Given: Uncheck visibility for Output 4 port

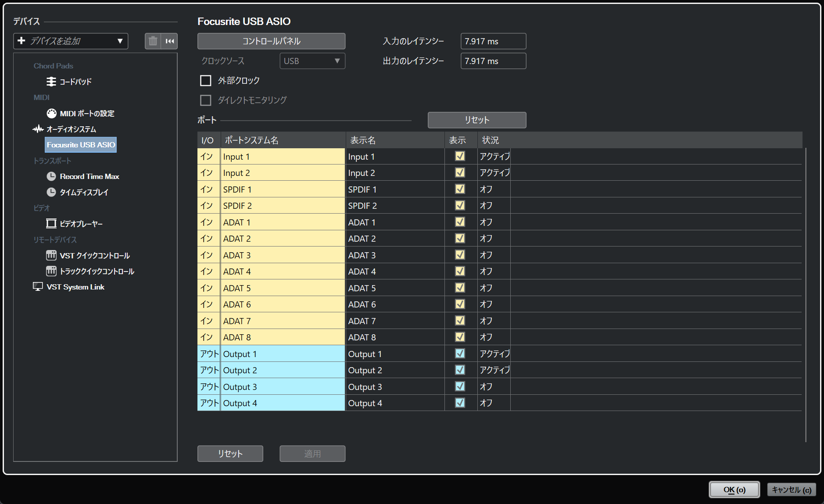Looking at the screenshot, I should pyautogui.click(x=460, y=403).
